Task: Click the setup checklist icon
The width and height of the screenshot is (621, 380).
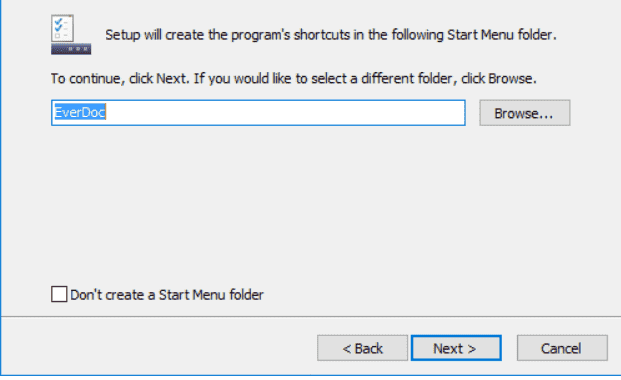Action: click(x=62, y=28)
